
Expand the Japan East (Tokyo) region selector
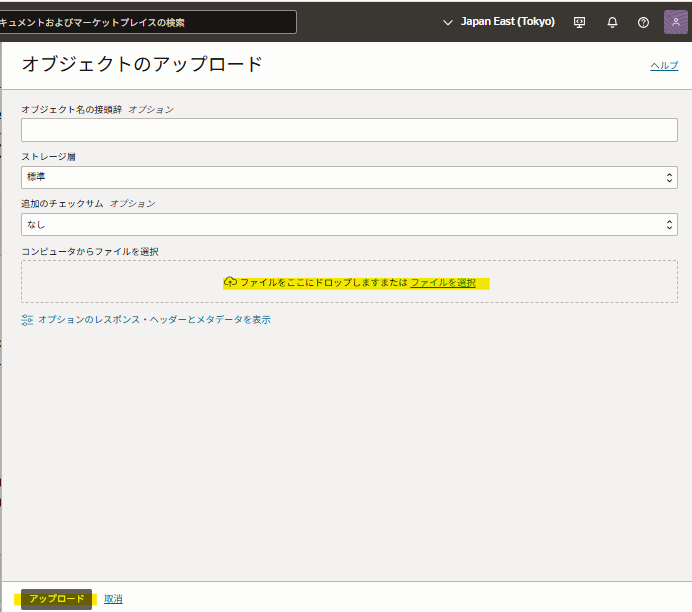click(x=499, y=22)
